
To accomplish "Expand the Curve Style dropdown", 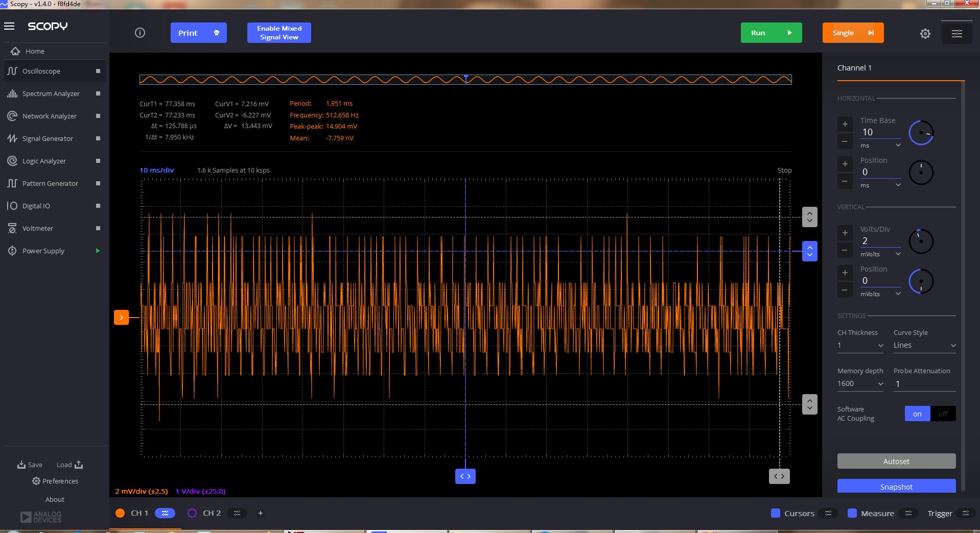I will pos(924,346).
